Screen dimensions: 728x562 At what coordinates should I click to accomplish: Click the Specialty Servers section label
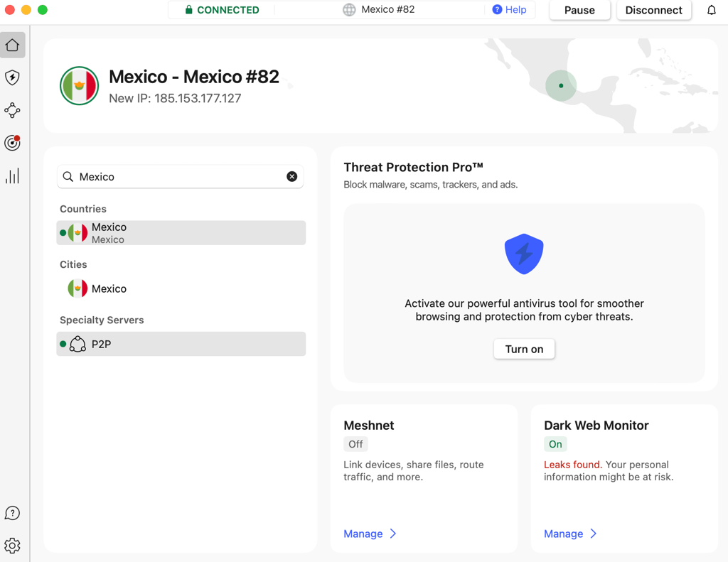(x=102, y=320)
